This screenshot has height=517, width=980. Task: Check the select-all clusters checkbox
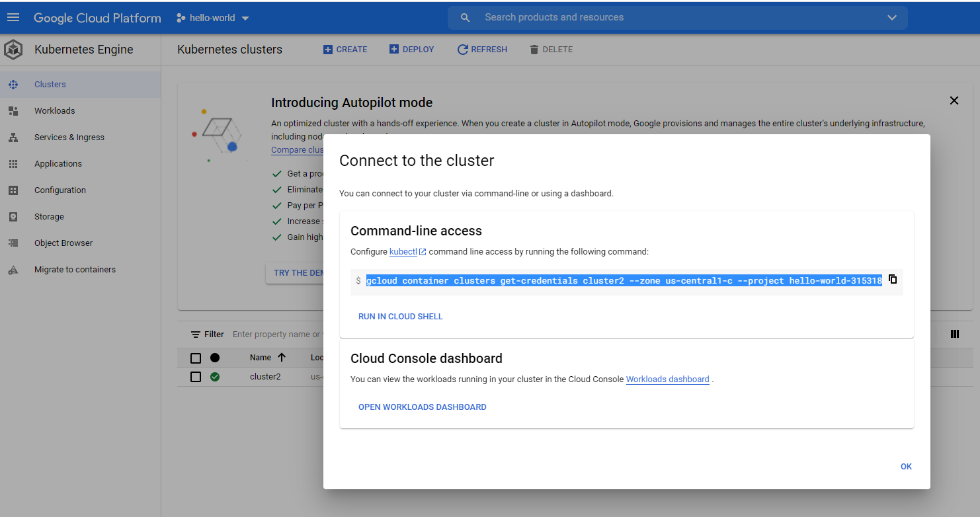(x=195, y=357)
